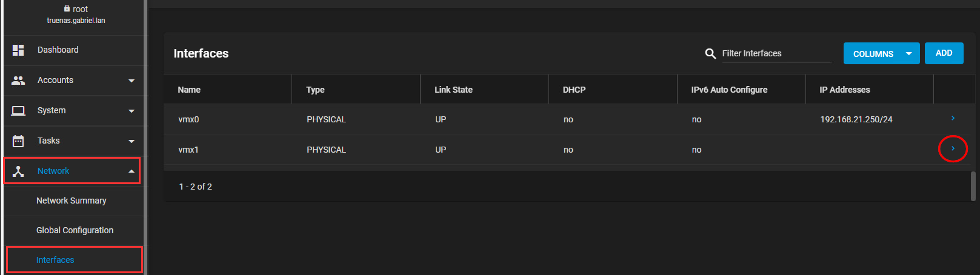Sort table by Name column header
980x275 pixels.
click(189, 90)
